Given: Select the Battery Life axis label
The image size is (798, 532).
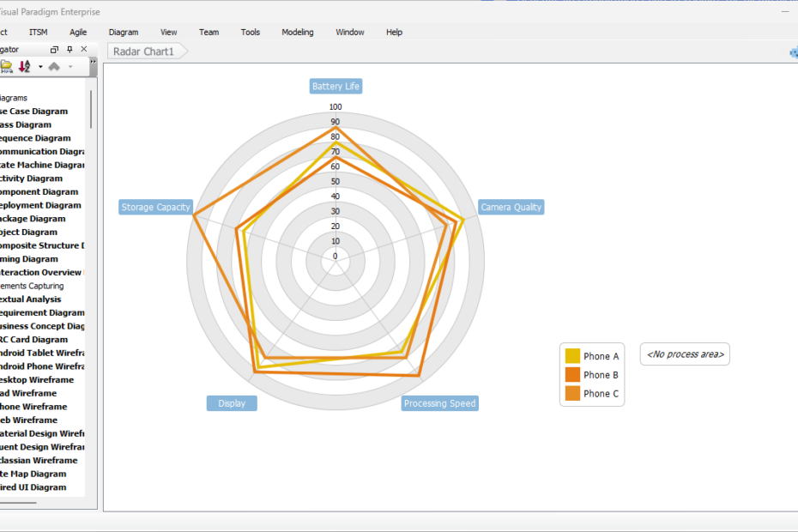Looking at the screenshot, I should pyautogui.click(x=336, y=86).
